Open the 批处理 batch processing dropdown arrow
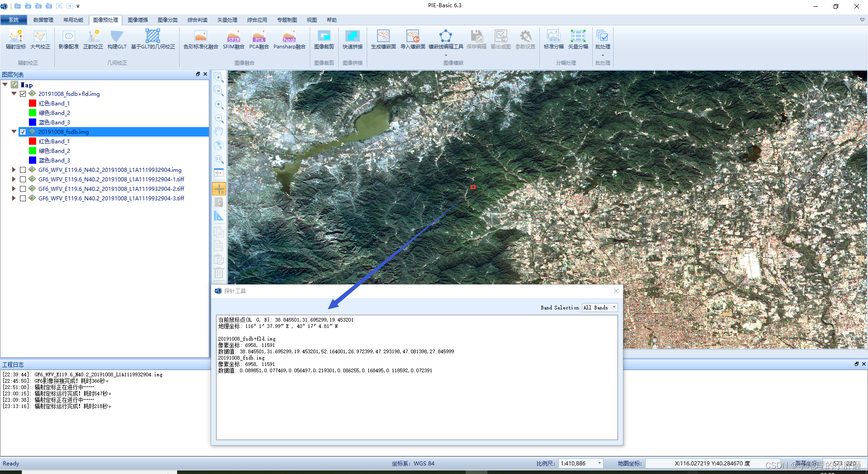Screen dimensions: 868x474 click(603, 56)
